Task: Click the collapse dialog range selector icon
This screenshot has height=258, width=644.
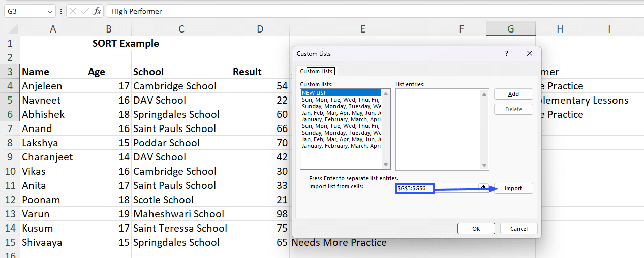Action: [483, 188]
